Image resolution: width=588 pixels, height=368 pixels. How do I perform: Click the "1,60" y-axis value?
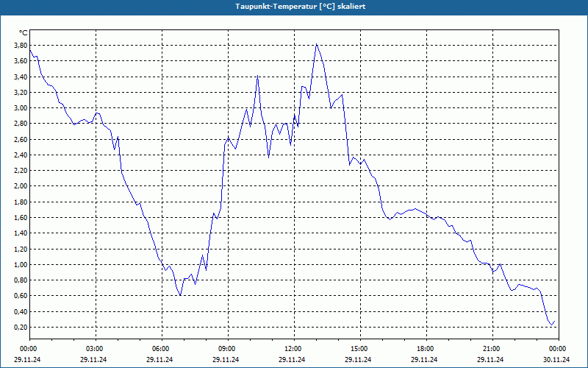[x=21, y=217]
